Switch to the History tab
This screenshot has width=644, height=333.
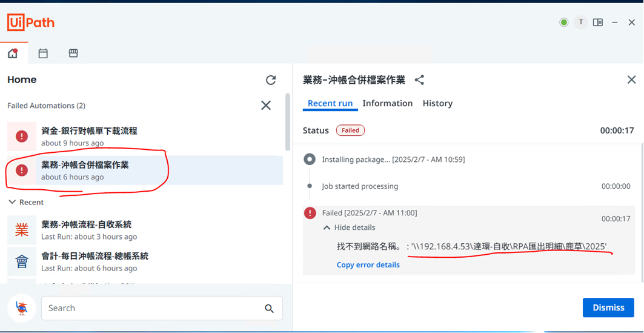point(437,104)
